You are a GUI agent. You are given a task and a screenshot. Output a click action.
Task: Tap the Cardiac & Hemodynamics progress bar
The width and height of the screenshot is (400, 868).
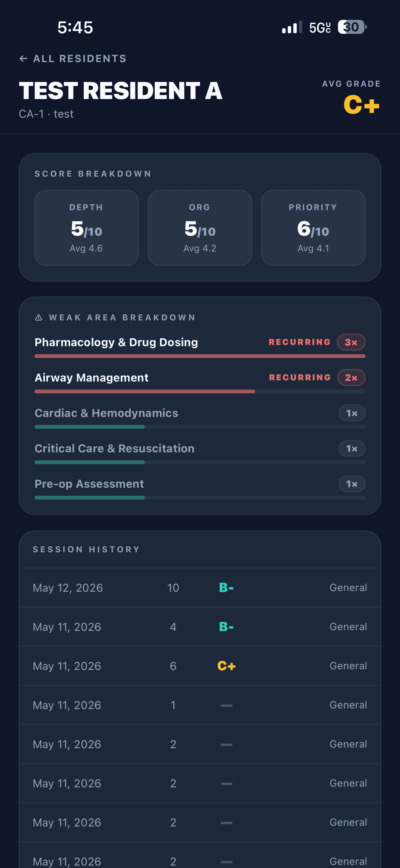point(200,427)
